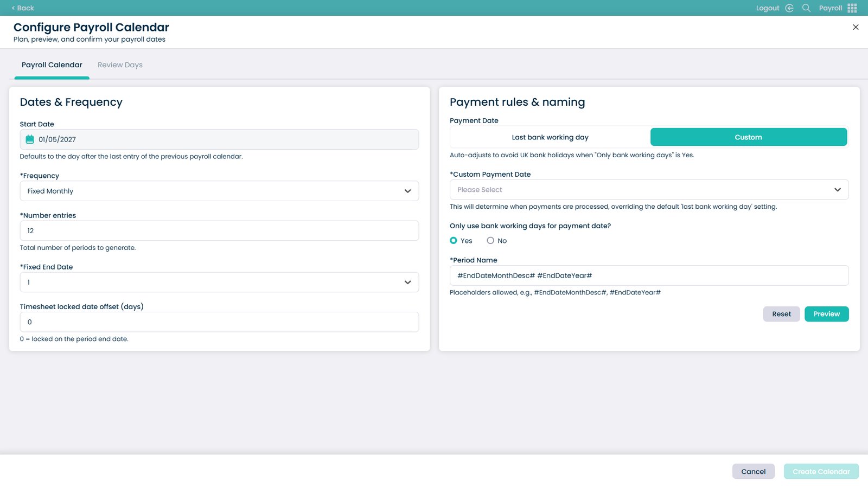The image size is (868, 488).
Task: Click 'Defaults to the day after' hint text
Action: 131,156
